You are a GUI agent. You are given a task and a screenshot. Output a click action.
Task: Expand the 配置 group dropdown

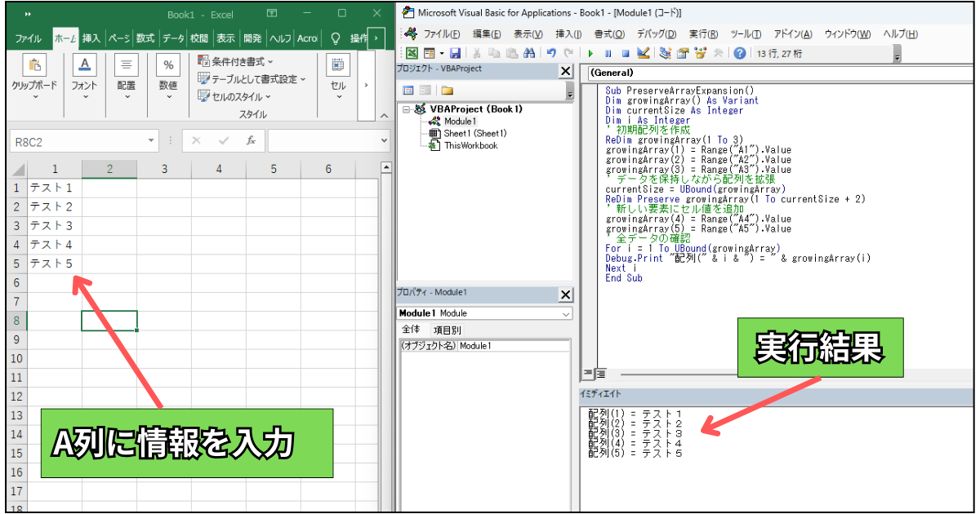(126, 96)
